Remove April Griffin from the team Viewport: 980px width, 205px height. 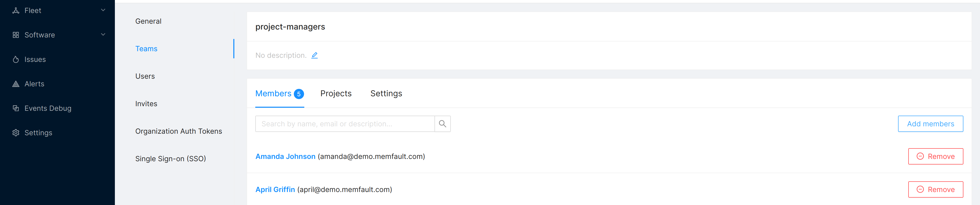click(x=936, y=189)
